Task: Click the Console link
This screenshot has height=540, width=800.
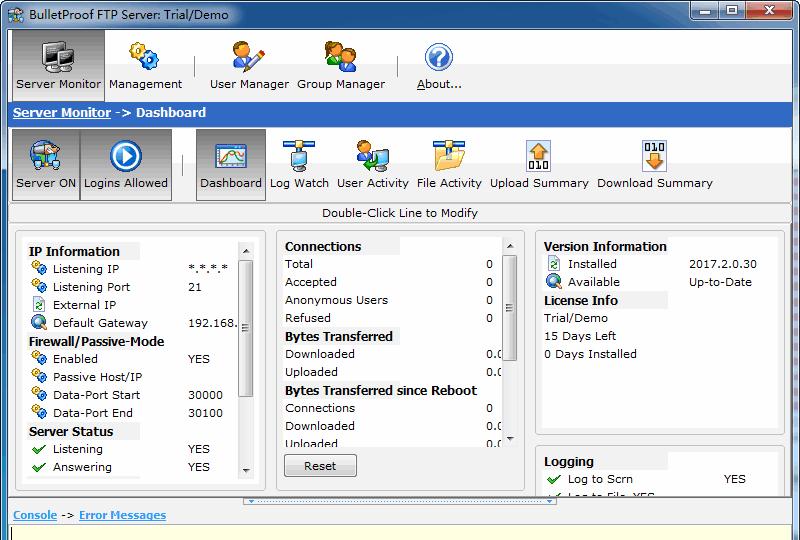Action: click(35, 515)
